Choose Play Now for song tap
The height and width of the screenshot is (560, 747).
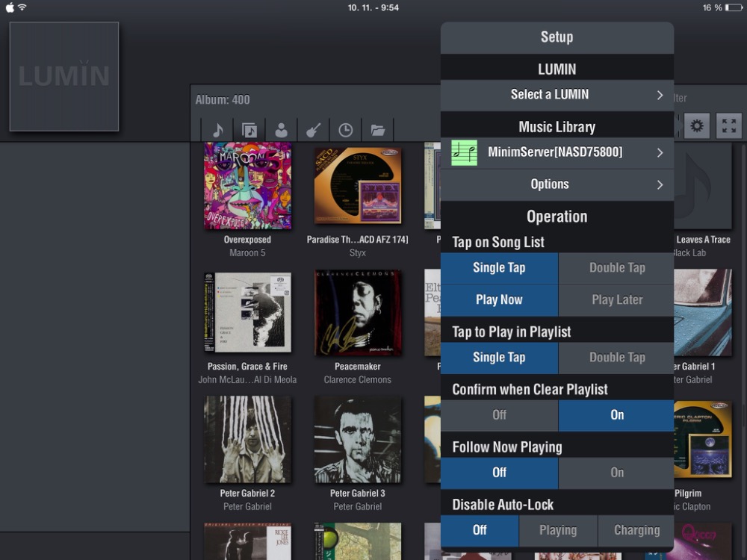[499, 300]
